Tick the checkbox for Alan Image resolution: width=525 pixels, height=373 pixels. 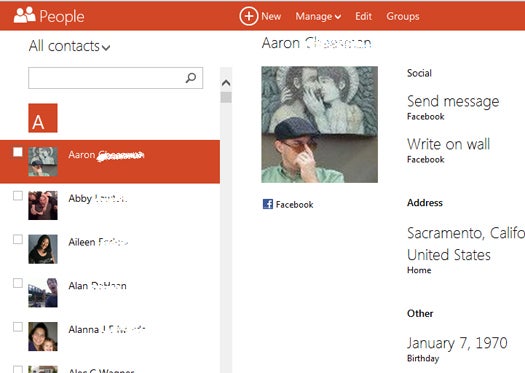click(x=18, y=283)
